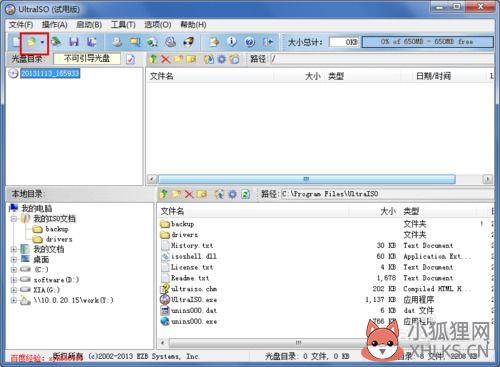Click the help question mark icon
This screenshot has height=367, width=500.
pyautogui.click(x=250, y=42)
